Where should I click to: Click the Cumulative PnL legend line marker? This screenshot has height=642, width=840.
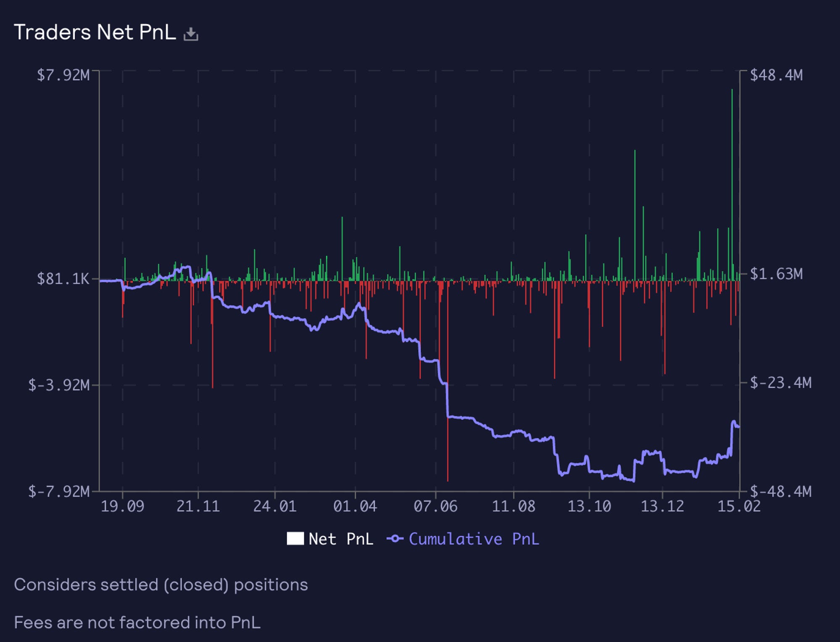click(395, 539)
